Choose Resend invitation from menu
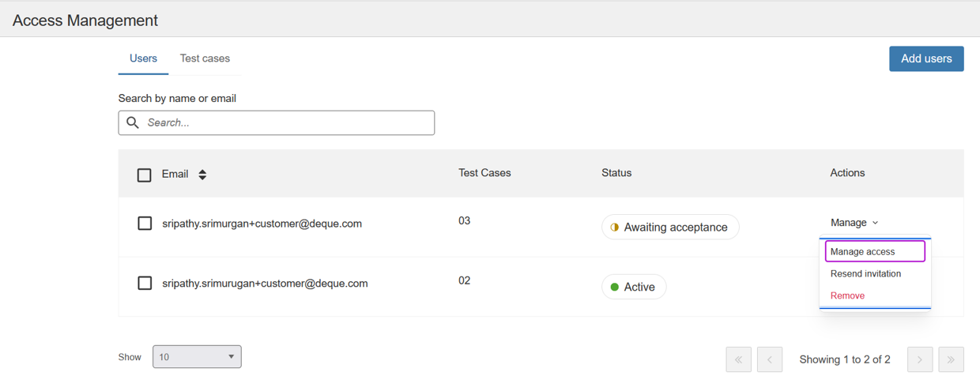This screenshot has height=391, width=980. [875, 273]
